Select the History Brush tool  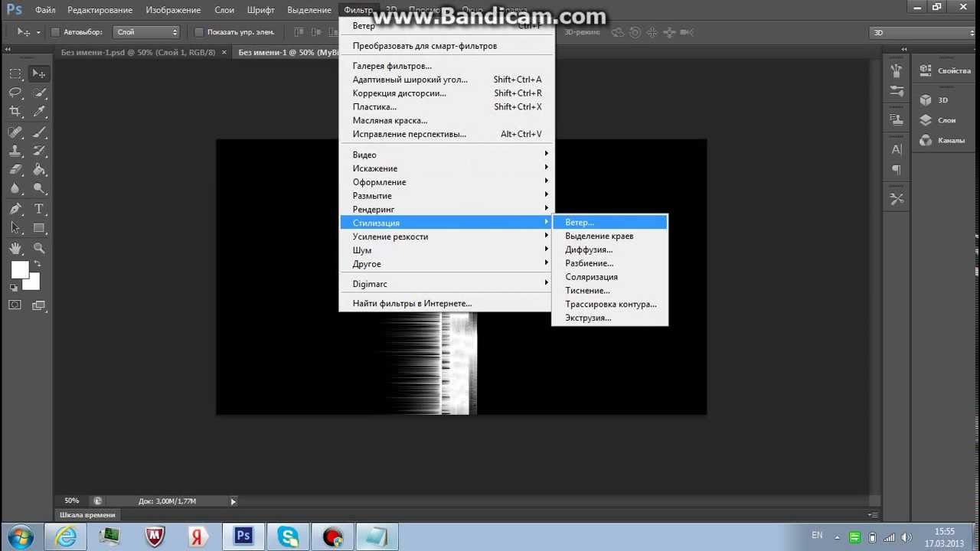[x=38, y=151]
